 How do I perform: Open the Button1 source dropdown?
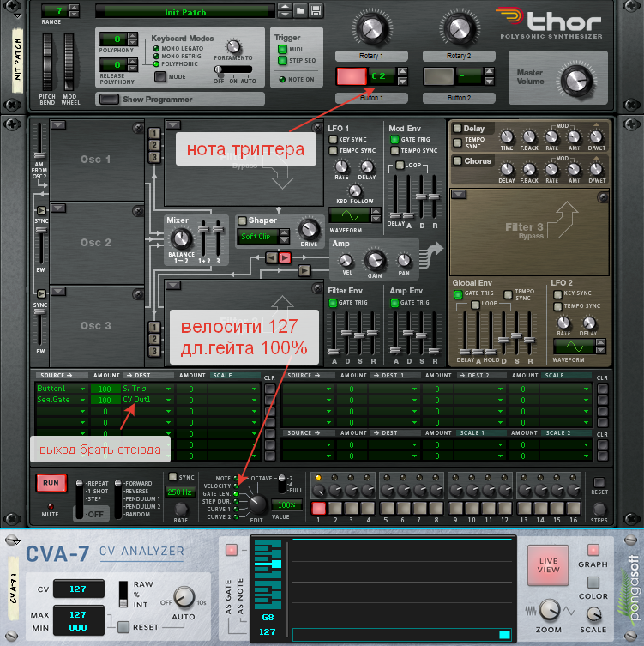[x=62, y=389]
